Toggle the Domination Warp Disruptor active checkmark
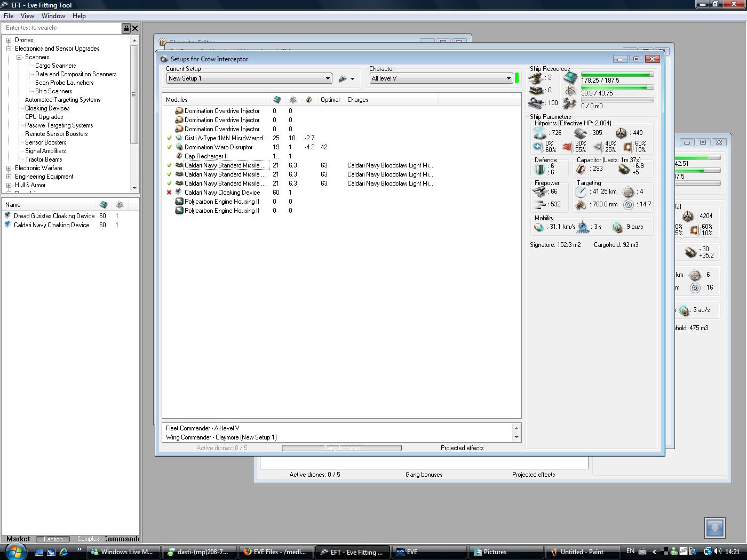This screenshot has height=560, width=747. tap(169, 147)
